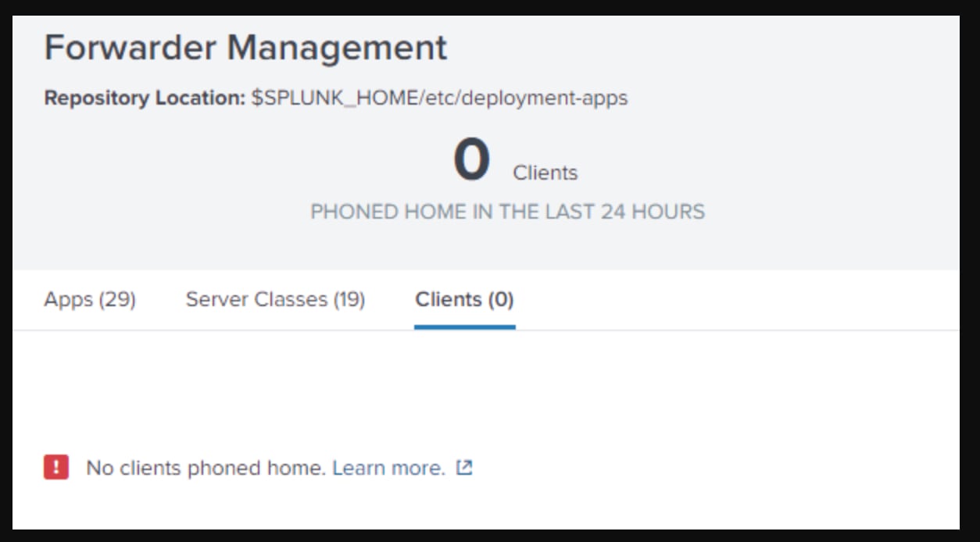Follow the Learn more link

pos(388,468)
